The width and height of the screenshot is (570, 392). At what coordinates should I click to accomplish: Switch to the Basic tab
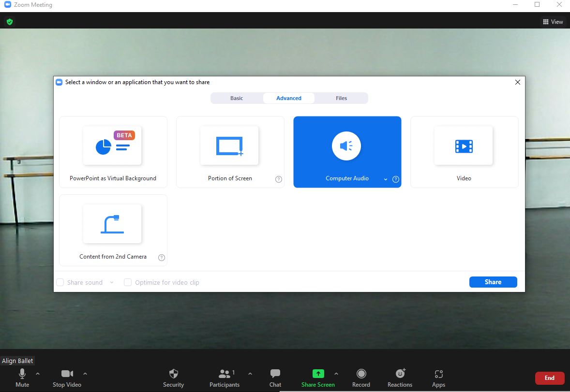point(237,98)
